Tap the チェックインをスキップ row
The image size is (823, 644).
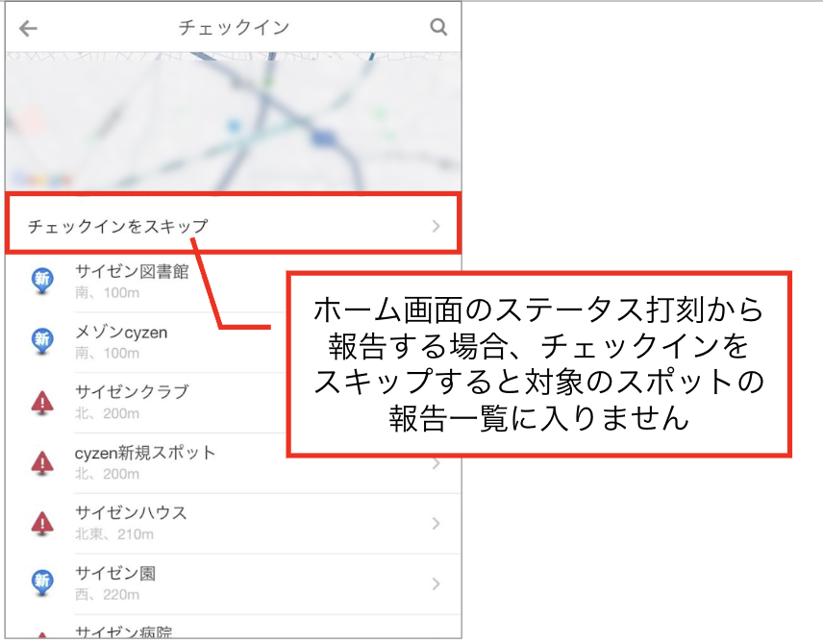tap(234, 224)
